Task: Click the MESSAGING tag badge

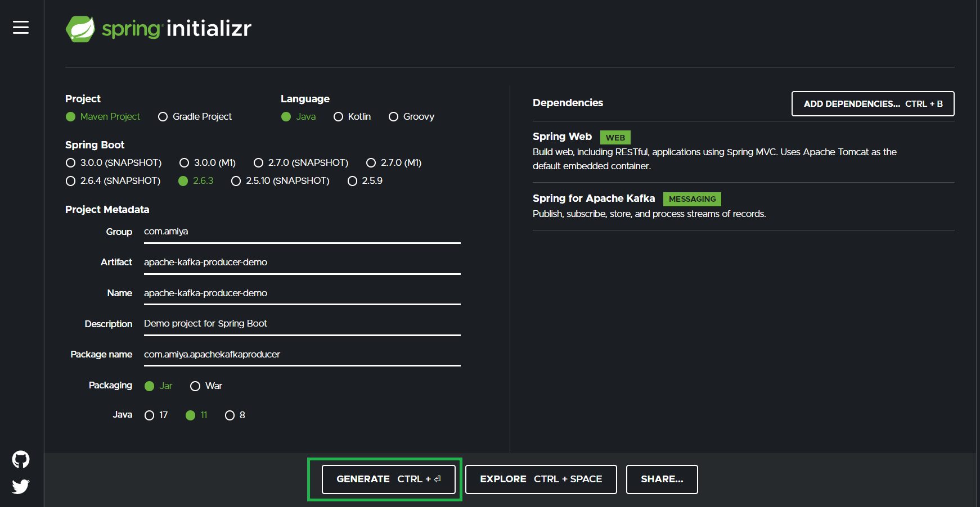Action: click(692, 199)
